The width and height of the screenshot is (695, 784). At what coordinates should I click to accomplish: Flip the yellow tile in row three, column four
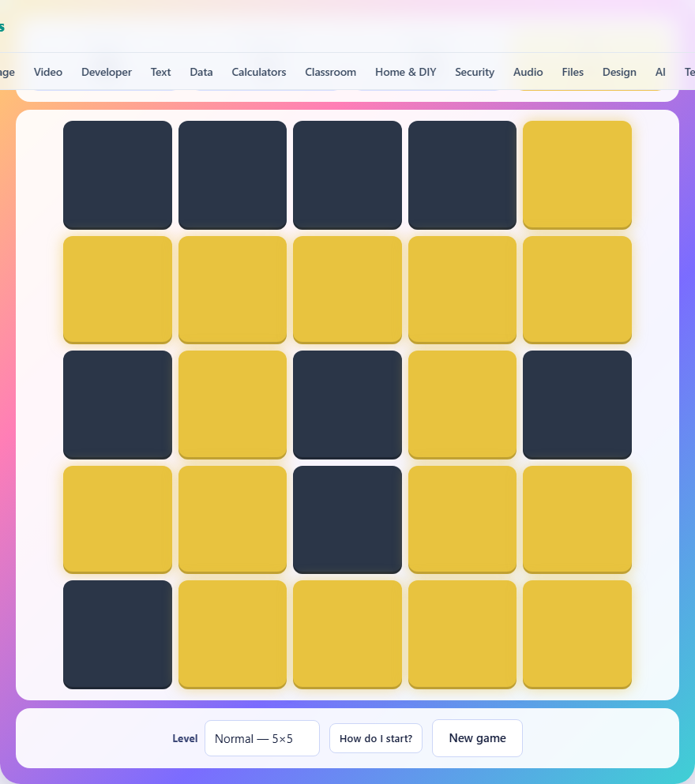(x=463, y=405)
